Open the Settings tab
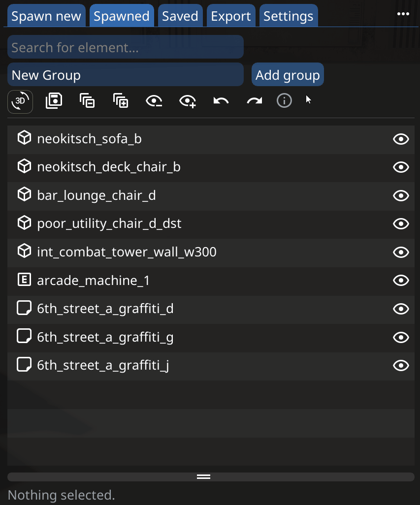This screenshot has height=505, width=420. tap(288, 16)
